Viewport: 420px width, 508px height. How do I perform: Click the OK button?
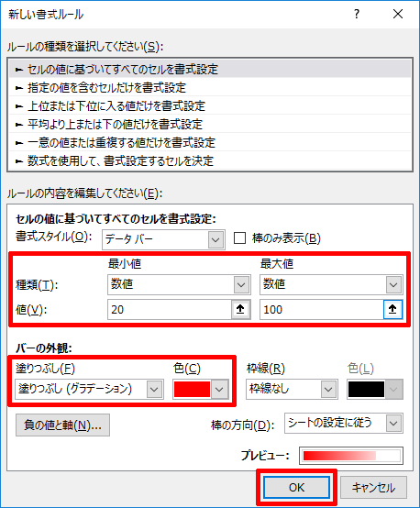296,487
